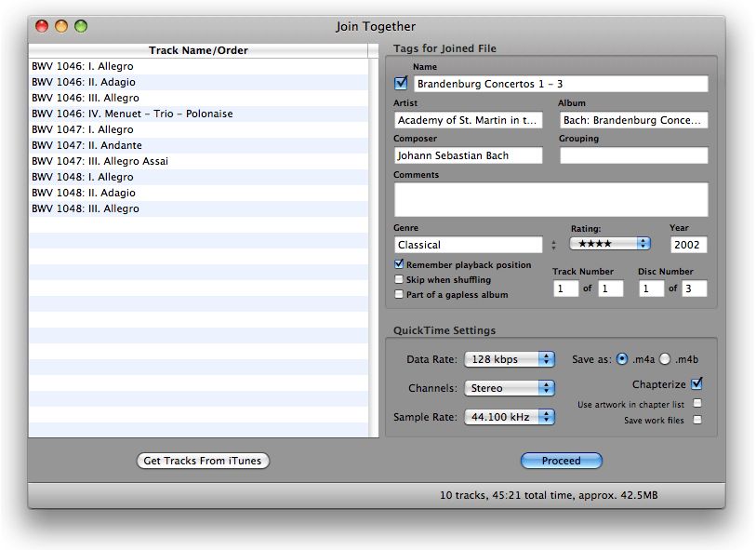Check Part of a gapless album
The image size is (756, 550).
pyautogui.click(x=399, y=294)
